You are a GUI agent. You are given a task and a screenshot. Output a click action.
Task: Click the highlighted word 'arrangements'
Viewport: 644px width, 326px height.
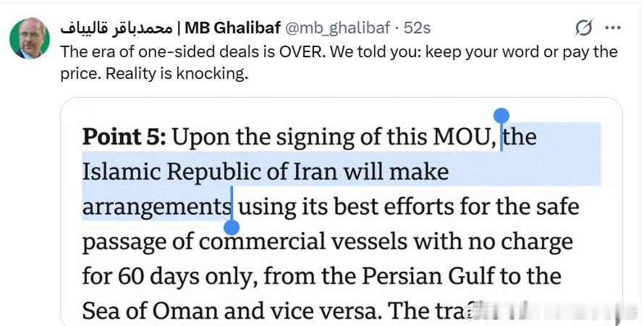click(x=156, y=207)
